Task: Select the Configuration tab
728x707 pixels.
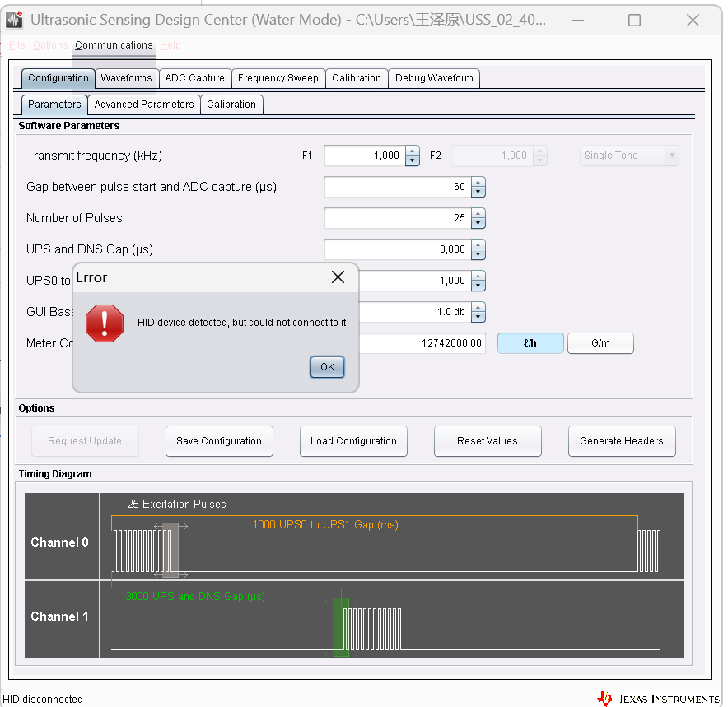Action: (58, 78)
